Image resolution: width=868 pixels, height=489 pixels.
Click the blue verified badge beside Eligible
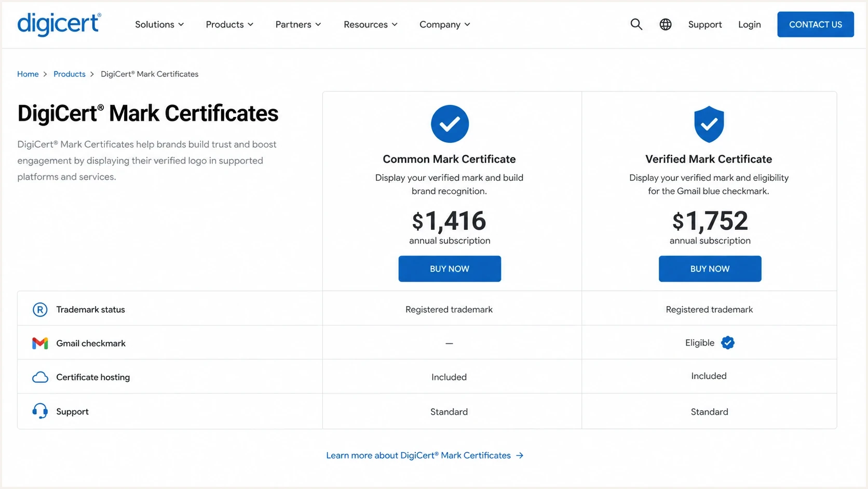[728, 343]
